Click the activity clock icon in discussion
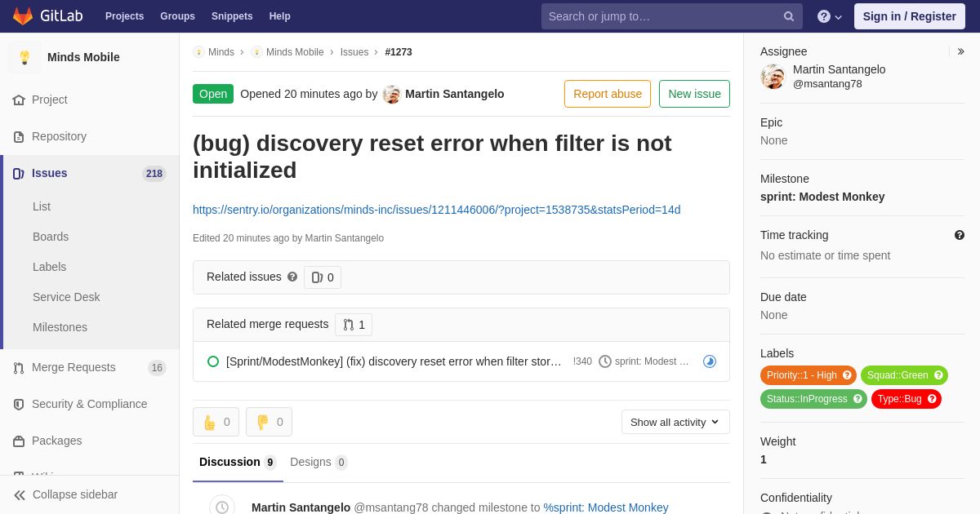This screenshot has height=514, width=980. coord(222,507)
